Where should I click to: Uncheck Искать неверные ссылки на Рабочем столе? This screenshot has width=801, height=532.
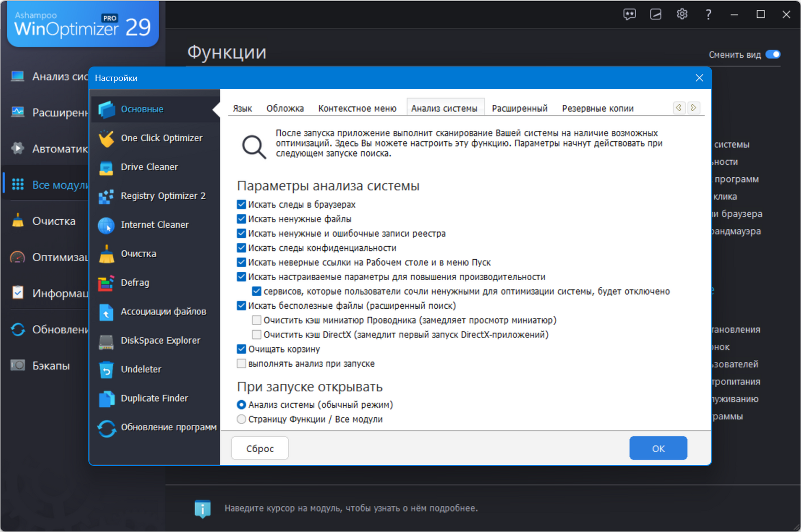coord(242,262)
